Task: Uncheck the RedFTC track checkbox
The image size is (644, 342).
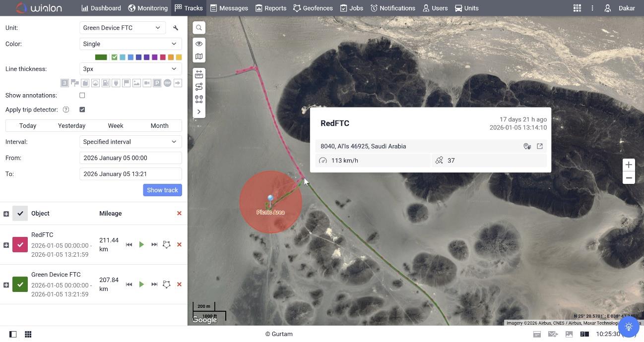Action: (20, 245)
